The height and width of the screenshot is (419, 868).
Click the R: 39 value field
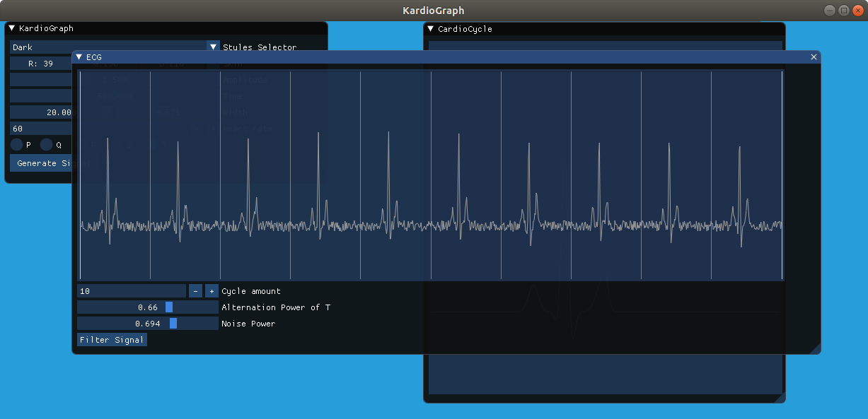click(40, 62)
